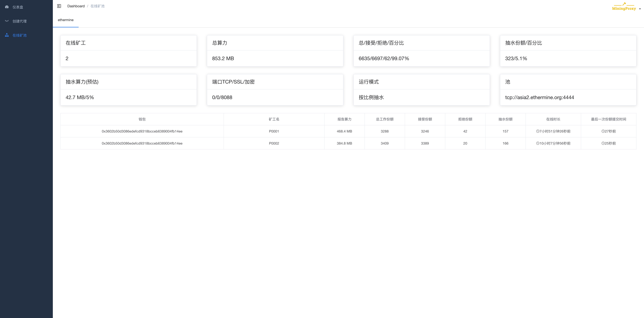Screen dimensions: 644x318
Task: Click the 抽水份额 column header
Action: [x=505, y=119]
